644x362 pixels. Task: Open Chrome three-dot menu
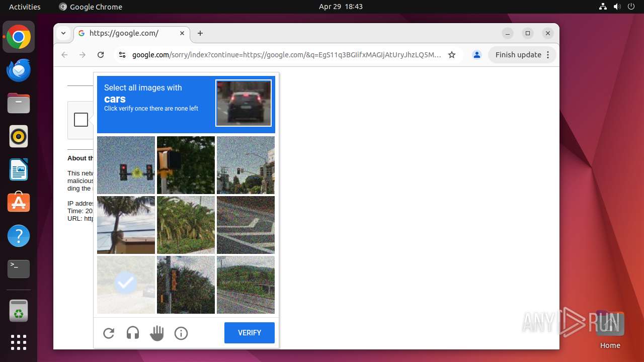(x=548, y=55)
